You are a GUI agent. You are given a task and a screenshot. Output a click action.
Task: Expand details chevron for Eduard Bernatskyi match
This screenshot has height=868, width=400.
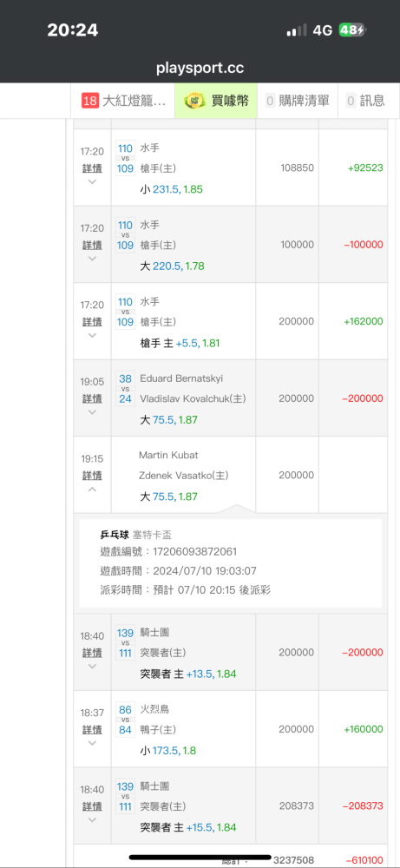pyautogui.click(x=92, y=411)
